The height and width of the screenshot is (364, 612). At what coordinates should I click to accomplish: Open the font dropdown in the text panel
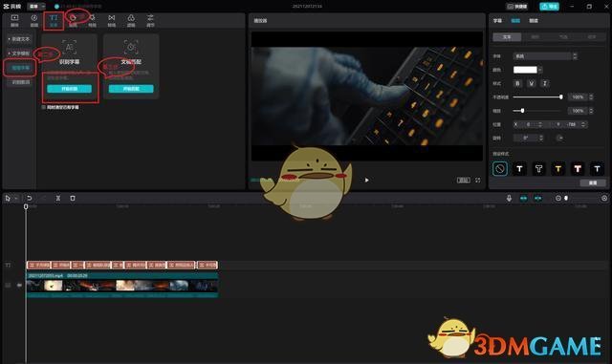click(x=544, y=56)
